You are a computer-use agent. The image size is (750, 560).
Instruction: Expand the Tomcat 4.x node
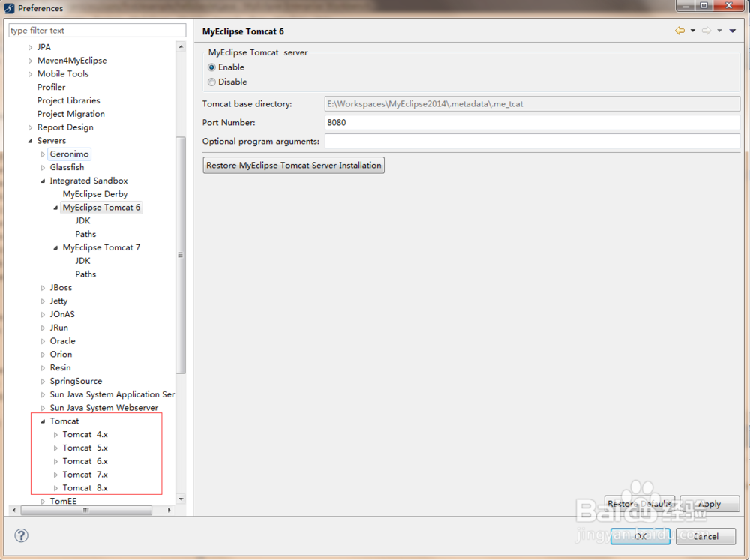click(55, 435)
